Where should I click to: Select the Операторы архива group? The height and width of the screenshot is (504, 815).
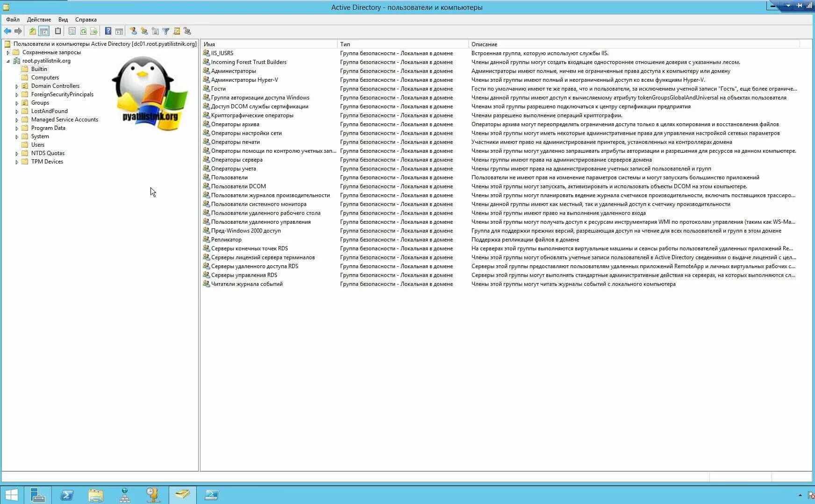click(235, 124)
